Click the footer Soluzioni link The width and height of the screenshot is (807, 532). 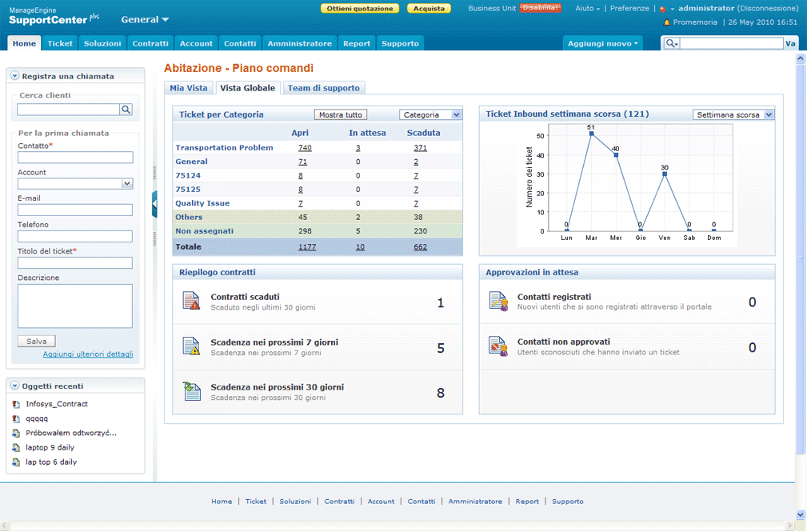pyautogui.click(x=295, y=501)
